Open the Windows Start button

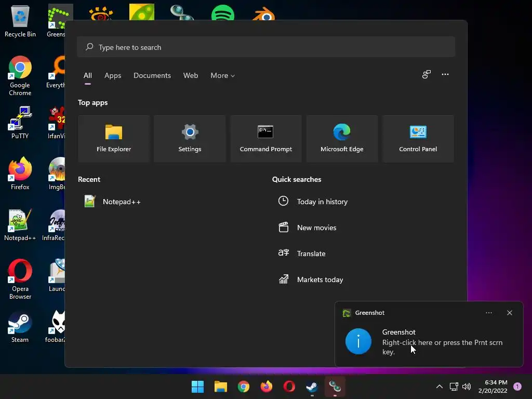click(x=197, y=387)
